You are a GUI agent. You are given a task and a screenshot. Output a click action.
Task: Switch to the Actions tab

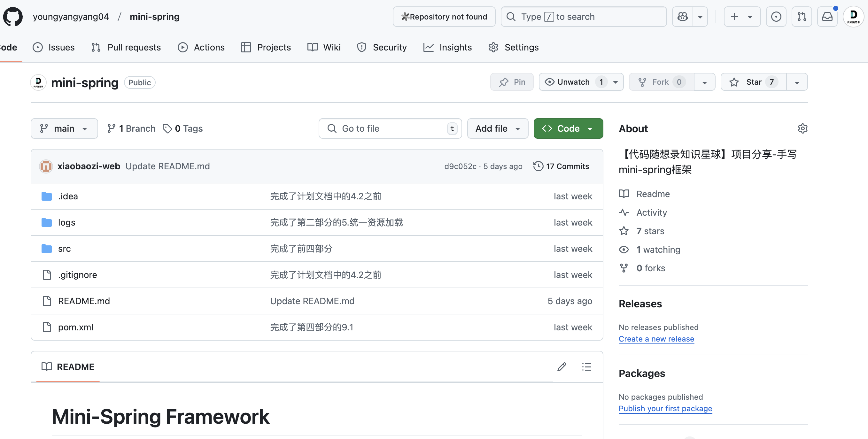(x=201, y=47)
